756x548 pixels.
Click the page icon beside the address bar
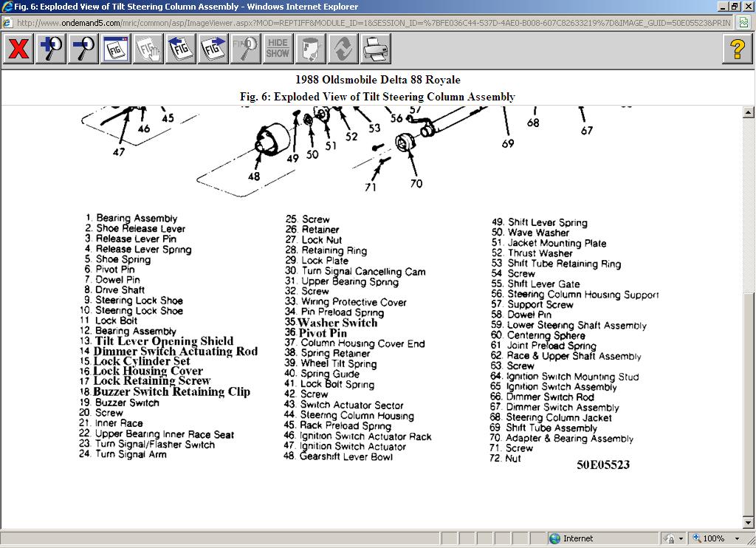(744, 22)
